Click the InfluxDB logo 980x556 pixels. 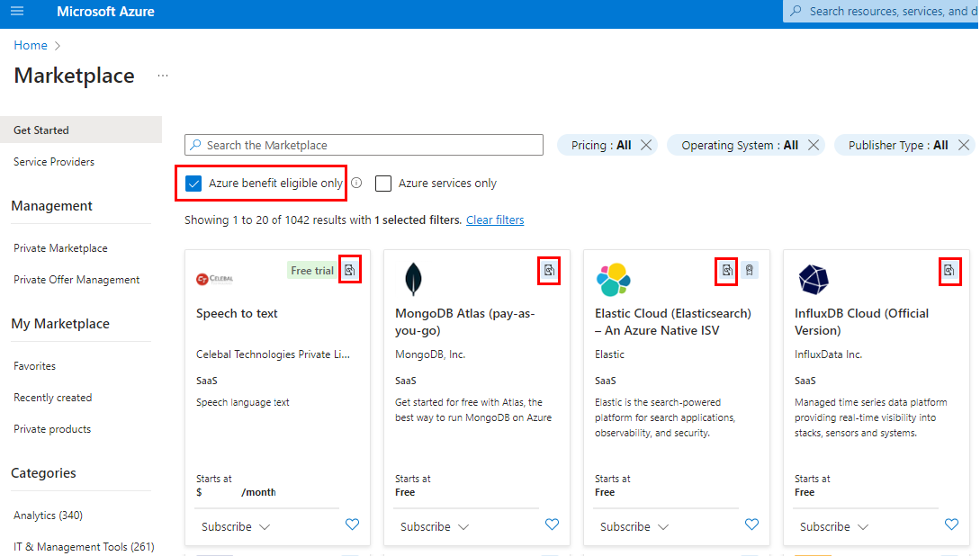[x=814, y=279]
